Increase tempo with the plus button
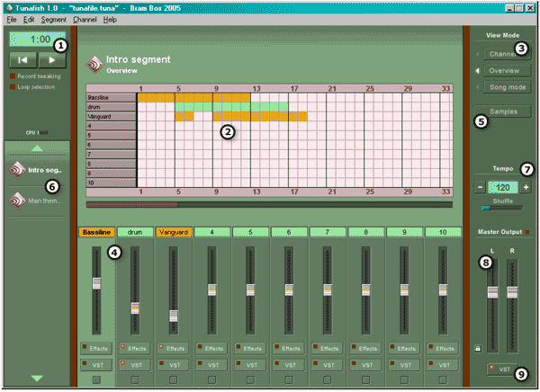Viewport: 540px width, 392px height. pos(526,188)
